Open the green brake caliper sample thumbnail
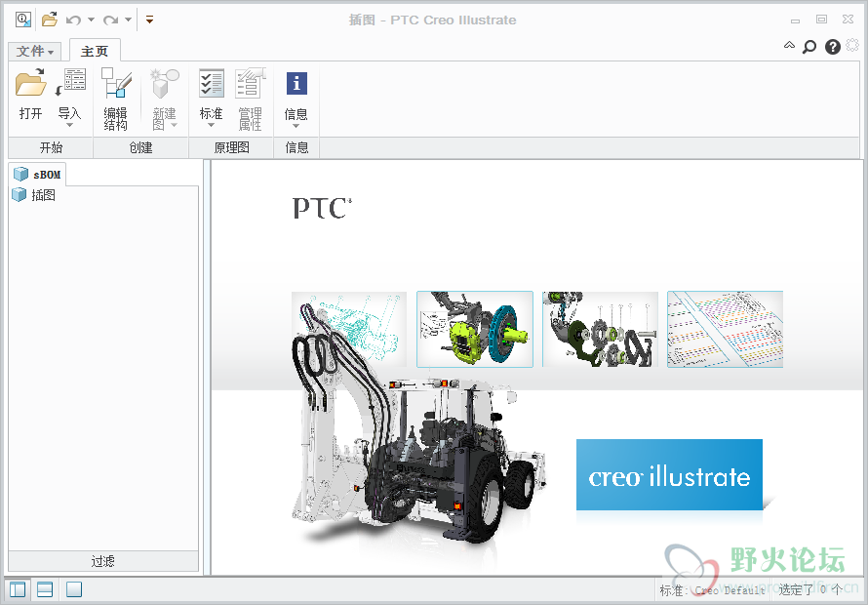868x605 pixels. pos(475,329)
